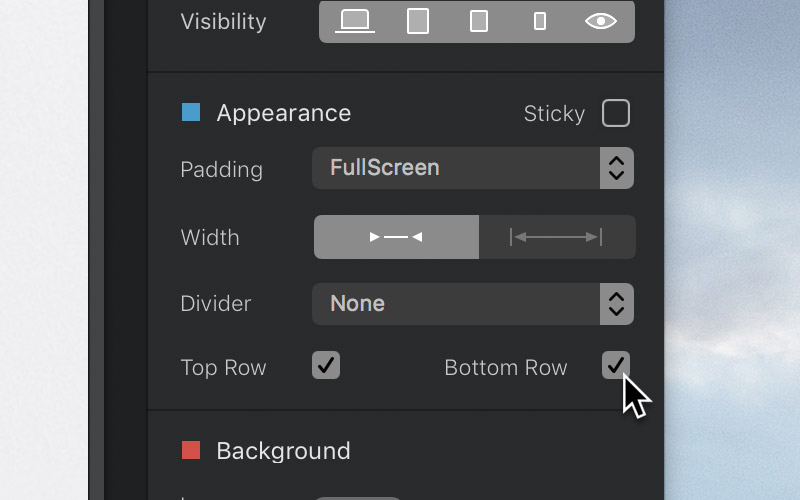Click the Appearance section header

(x=283, y=113)
